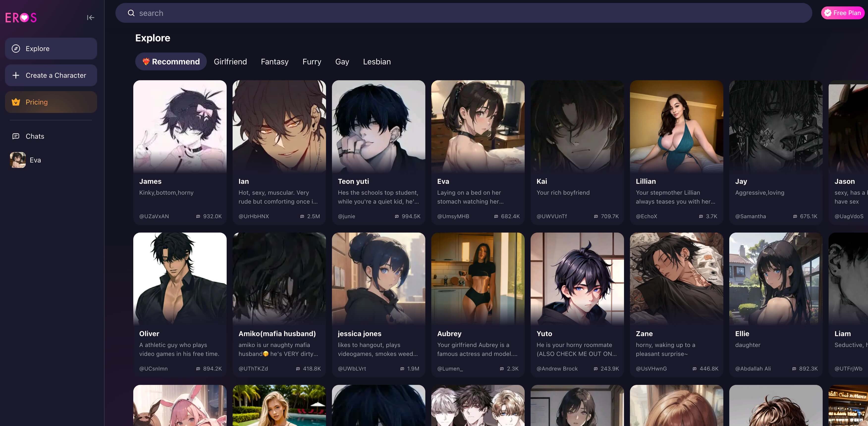This screenshot has width=868, height=426.
Task: Open the Yuto character image
Action: [577, 279]
